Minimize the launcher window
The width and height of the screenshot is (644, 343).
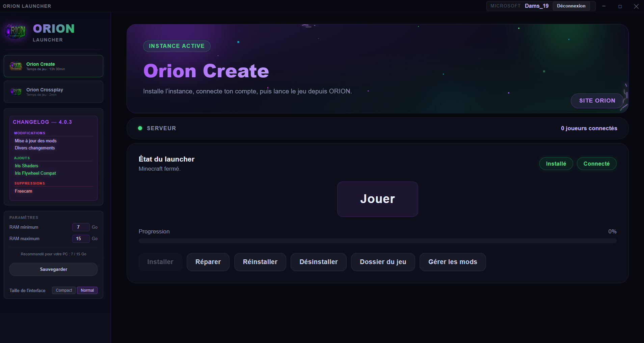point(604,6)
